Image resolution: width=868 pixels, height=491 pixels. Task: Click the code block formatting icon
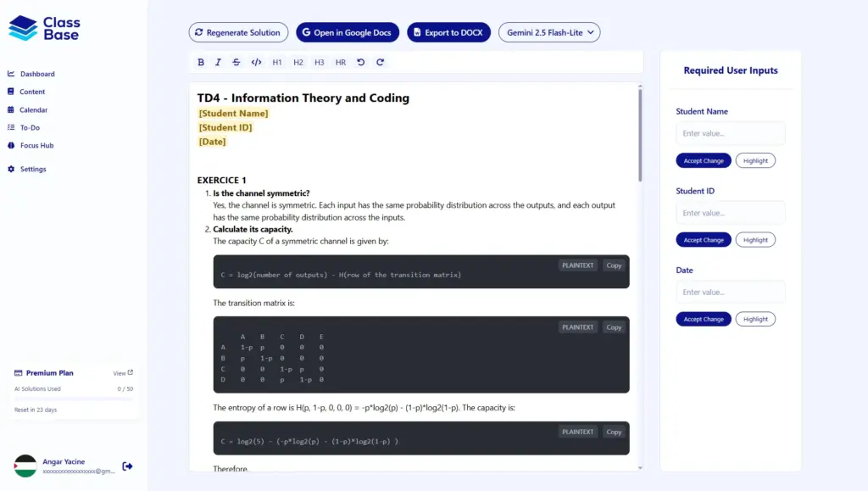click(x=257, y=61)
